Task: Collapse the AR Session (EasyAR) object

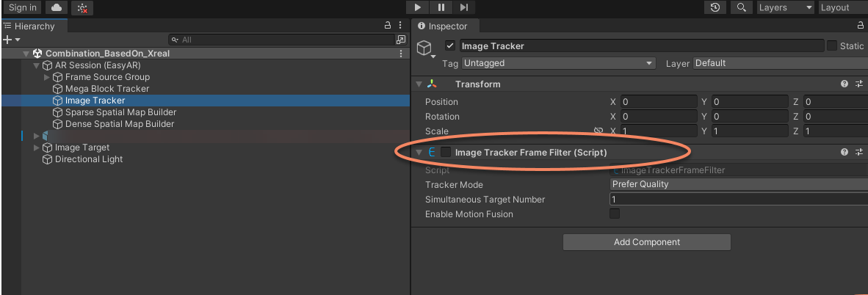Action: coord(37,65)
